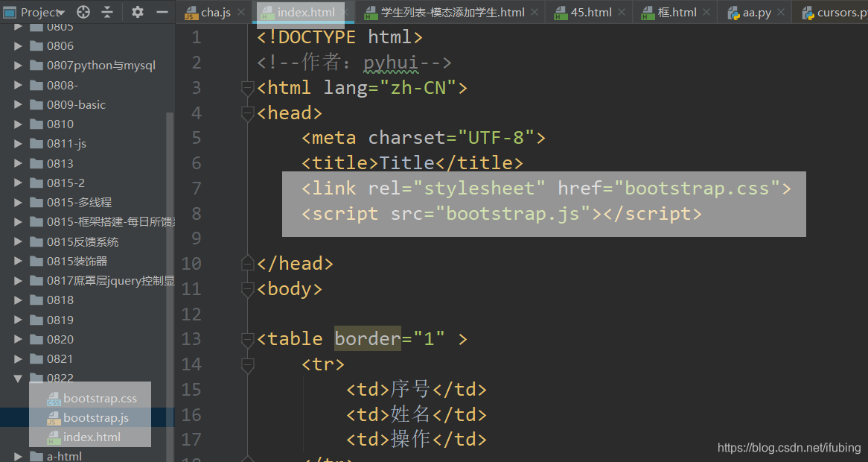Fold the head tag at line 4
The width and height of the screenshot is (868, 462).
click(247, 113)
